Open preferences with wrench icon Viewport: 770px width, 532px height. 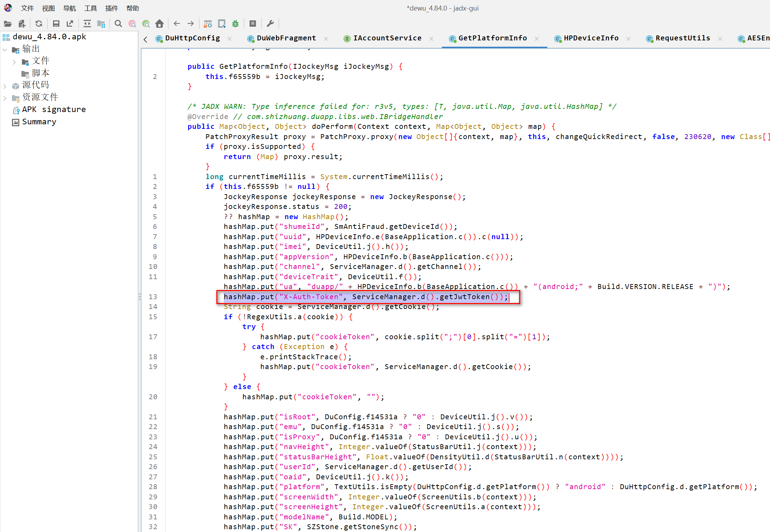tap(270, 24)
